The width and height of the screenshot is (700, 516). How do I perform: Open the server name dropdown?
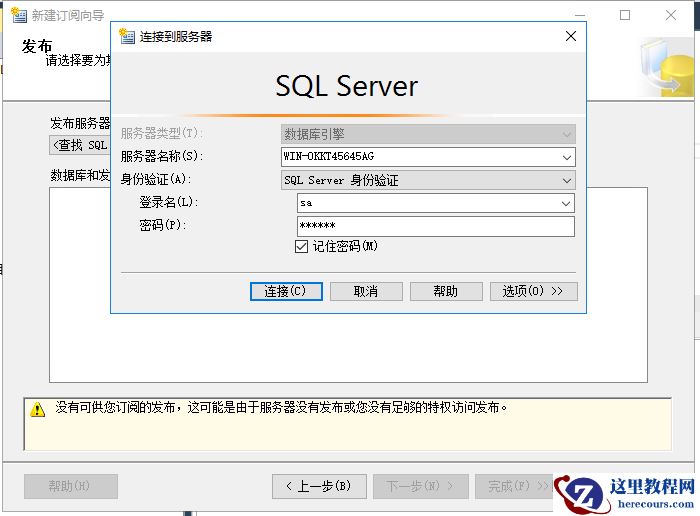tap(567, 157)
